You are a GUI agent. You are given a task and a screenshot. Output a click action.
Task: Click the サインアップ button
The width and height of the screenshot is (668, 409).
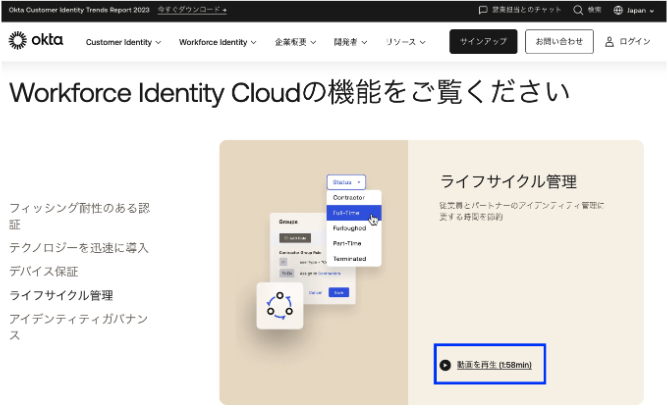[x=483, y=41]
